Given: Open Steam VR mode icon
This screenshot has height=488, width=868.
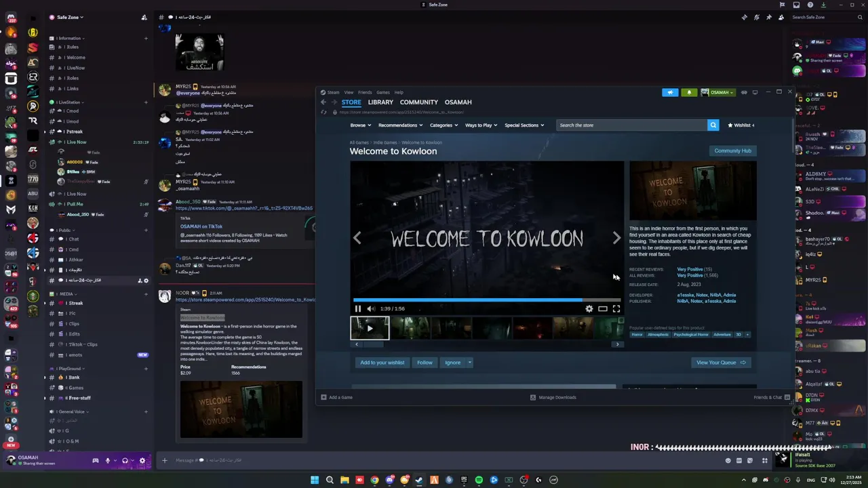Looking at the screenshot, I should click(744, 92).
